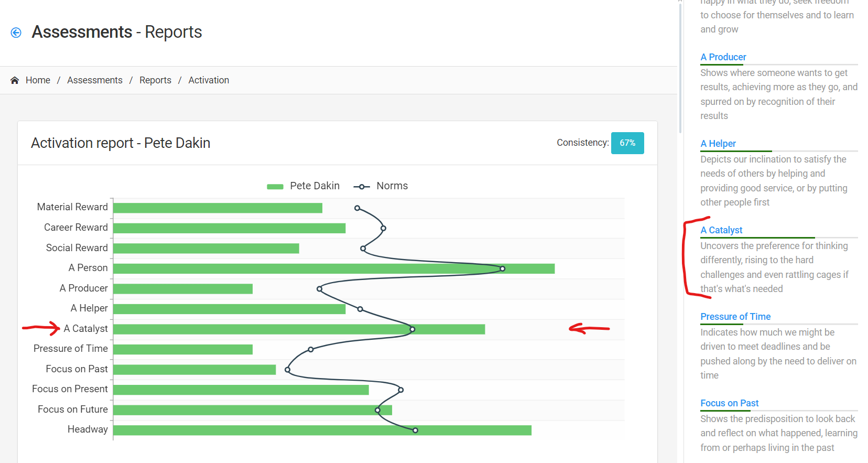The width and height of the screenshot is (868, 463).
Task: Open the A Producer description link
Action: coord(723,57)
